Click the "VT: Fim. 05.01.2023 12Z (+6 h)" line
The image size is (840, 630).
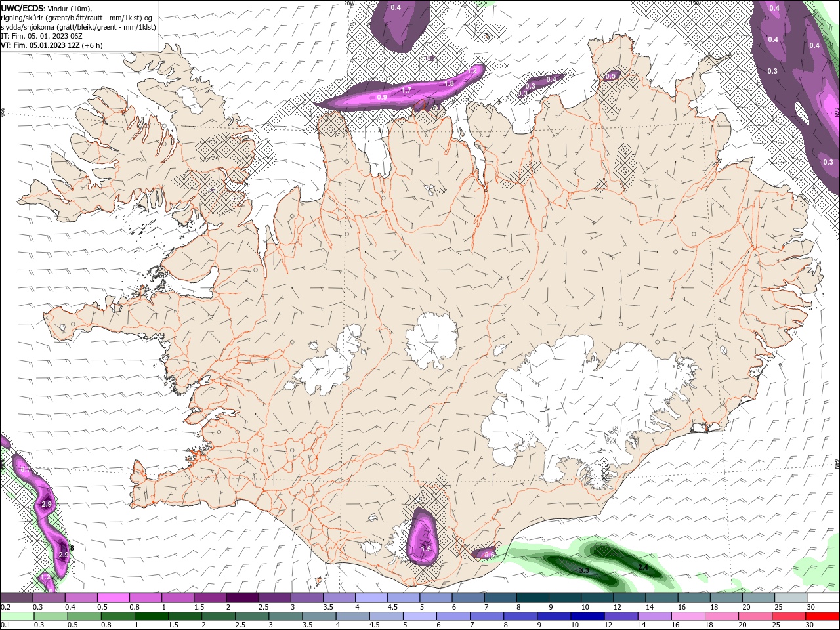coord(52,45)
